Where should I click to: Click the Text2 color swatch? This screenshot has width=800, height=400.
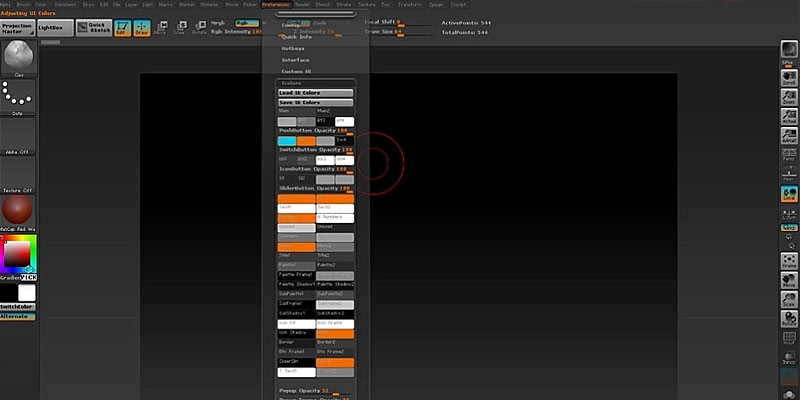pyautogui.click(x=335, y=208)
